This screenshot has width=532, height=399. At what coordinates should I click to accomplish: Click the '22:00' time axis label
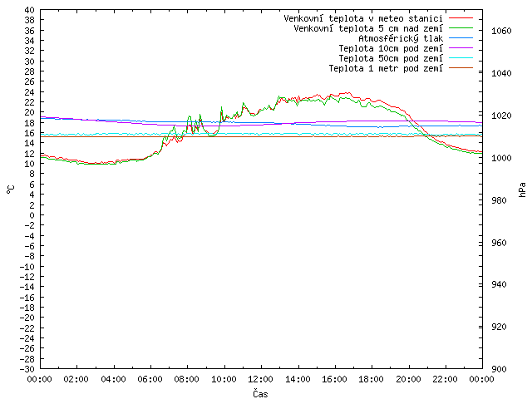coord(446,379)
